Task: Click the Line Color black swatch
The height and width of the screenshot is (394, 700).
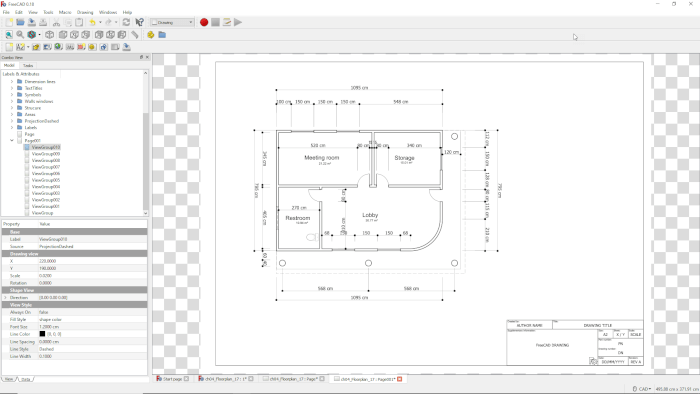Action: pyautogui.click(x=42, y=334)
